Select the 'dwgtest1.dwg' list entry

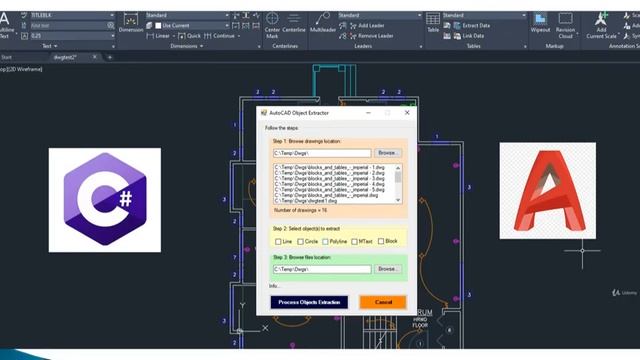[306, 201]
